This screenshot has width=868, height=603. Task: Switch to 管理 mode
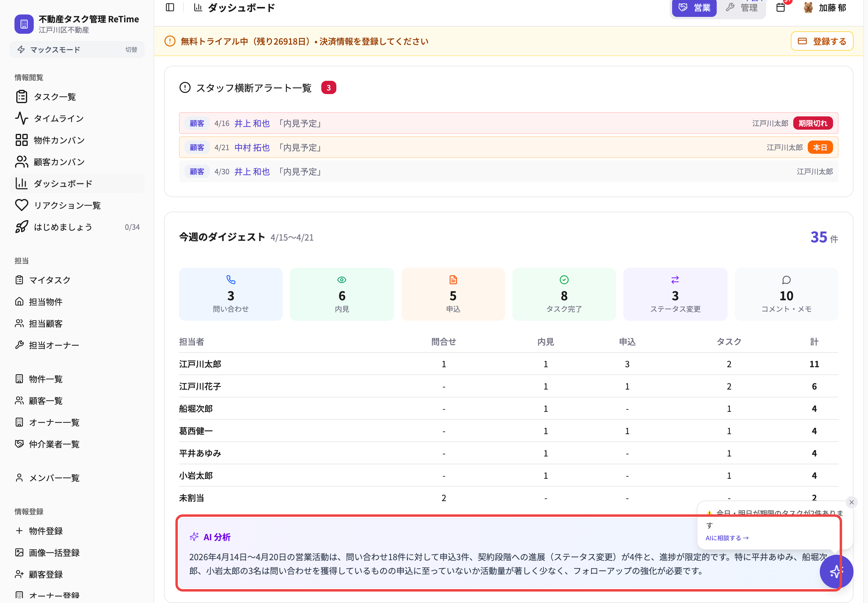(742, 8)
